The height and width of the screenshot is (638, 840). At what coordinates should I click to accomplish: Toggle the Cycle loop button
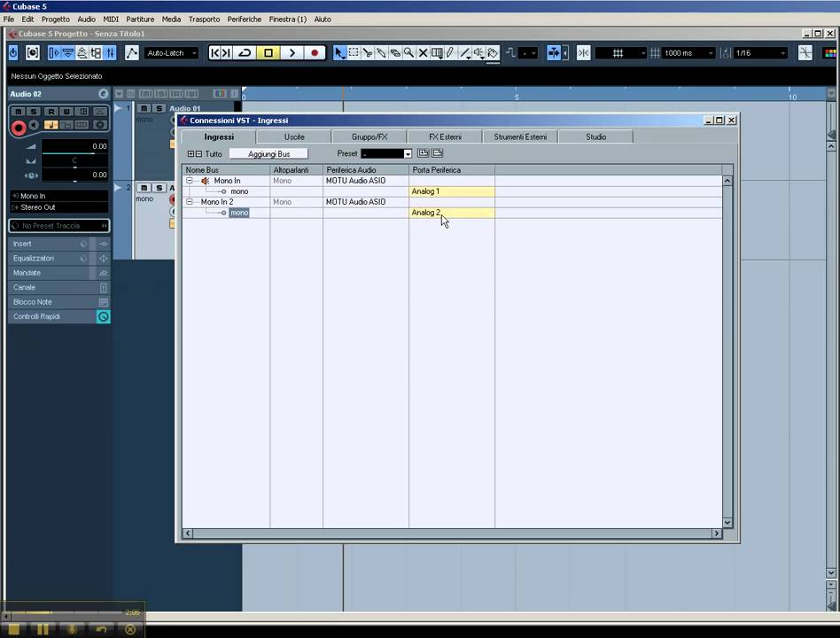(245, 52)
